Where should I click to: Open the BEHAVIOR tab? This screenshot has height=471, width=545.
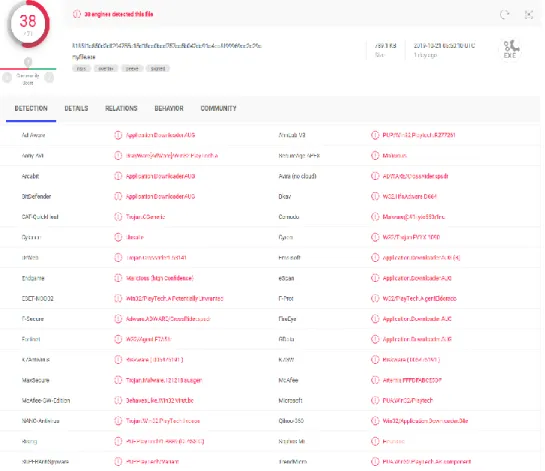169,108
